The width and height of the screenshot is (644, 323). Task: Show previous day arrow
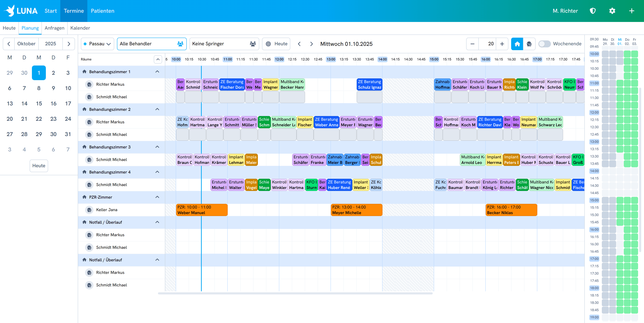click(299, 44)
